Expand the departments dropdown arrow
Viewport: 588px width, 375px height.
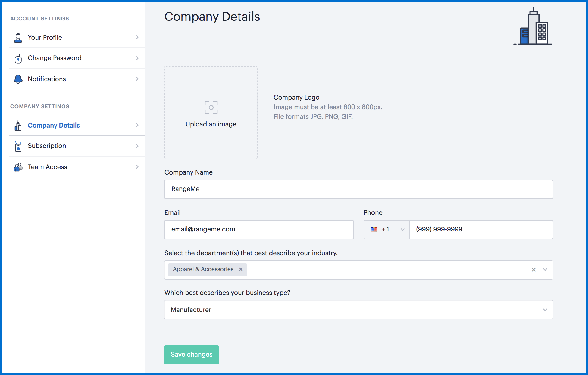545,270
